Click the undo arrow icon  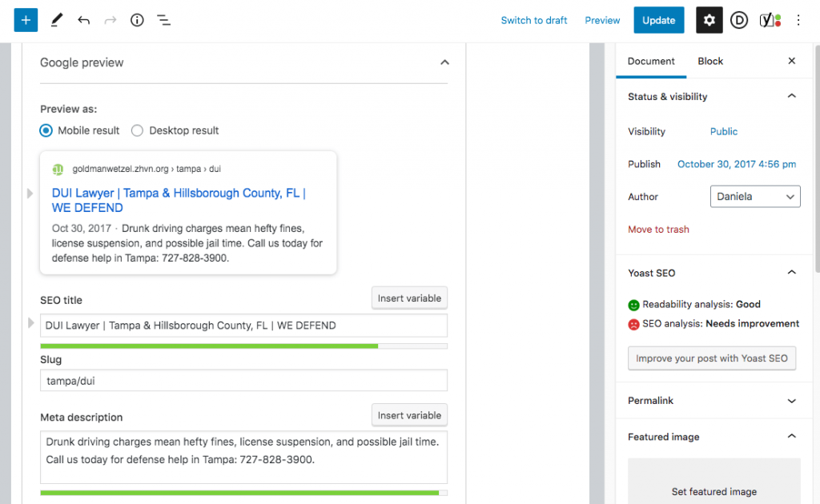[x=83, y=20]
